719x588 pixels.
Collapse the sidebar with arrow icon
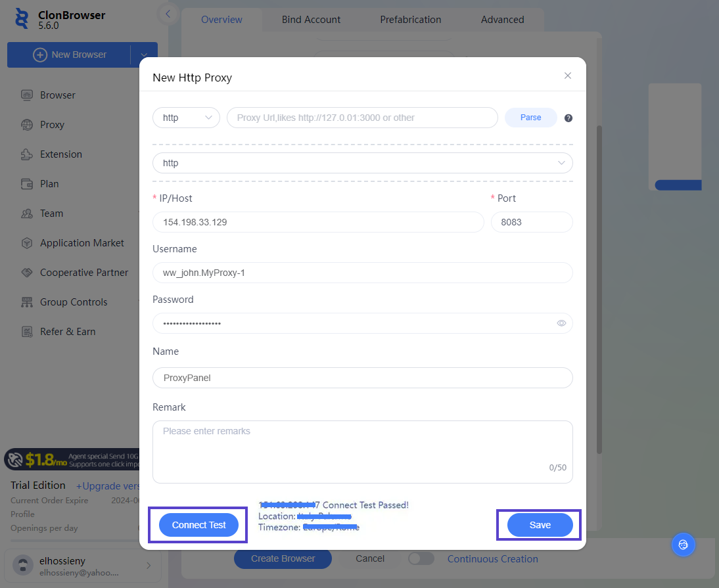[168, 14]
